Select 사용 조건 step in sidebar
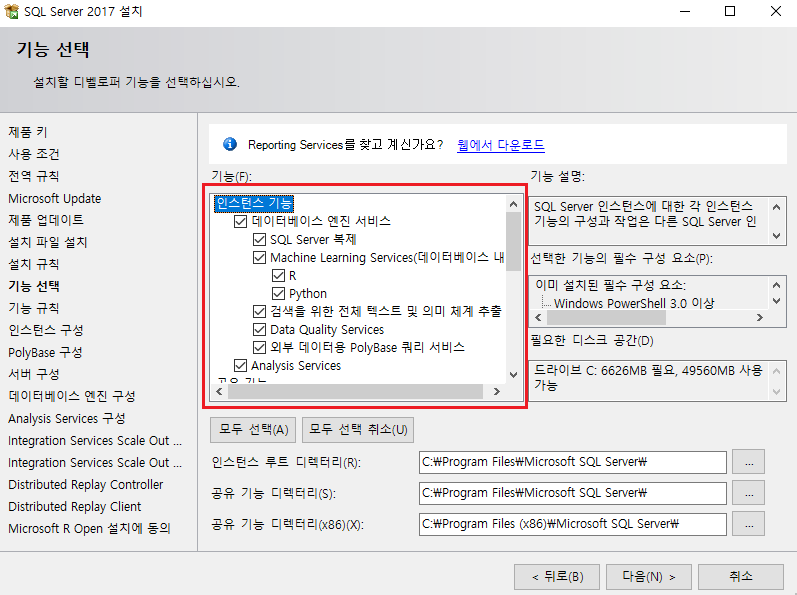This screenshot has height=595, width=797. coord(34,154)
